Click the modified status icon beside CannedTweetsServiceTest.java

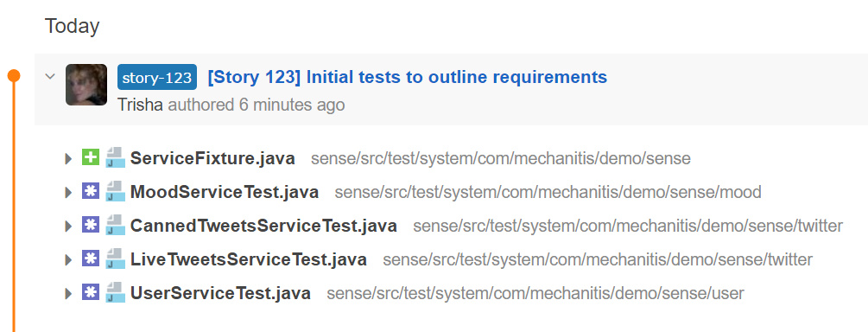(x=90, y=226)
